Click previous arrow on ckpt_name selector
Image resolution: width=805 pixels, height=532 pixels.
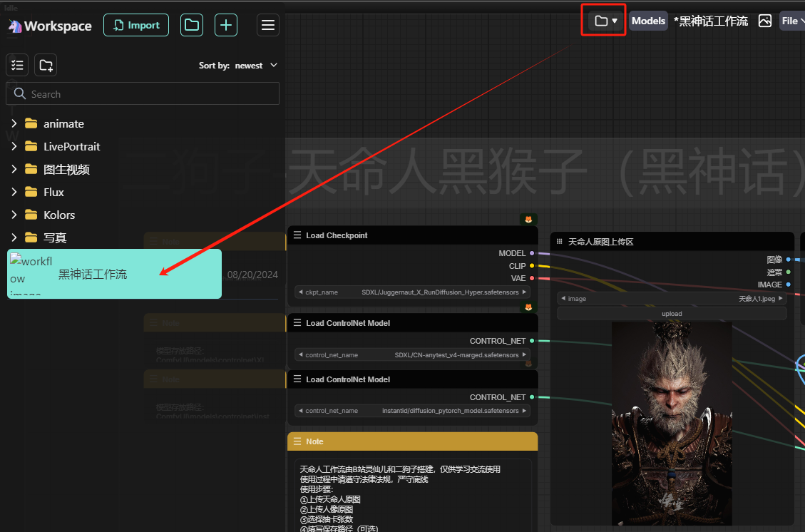tap(300, 292)
